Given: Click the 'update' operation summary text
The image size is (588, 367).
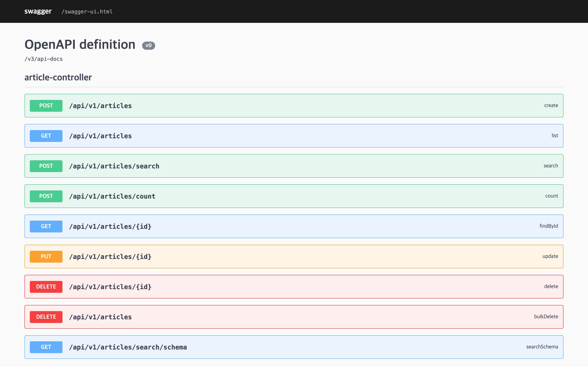Looking at the screenshot, I should pos(550,256).
